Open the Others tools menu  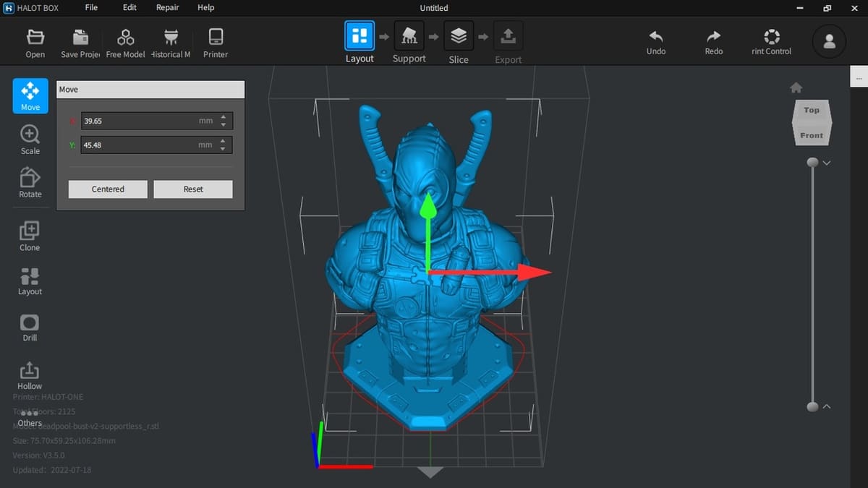(x=30, y=418)
